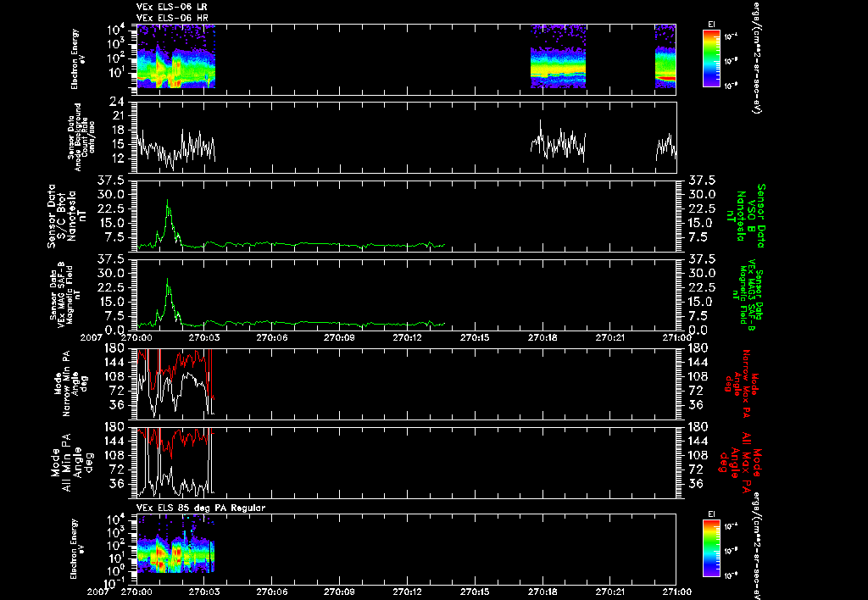Click the "VEx ELS-06 HR" title text
Screen dimensions: 868x600
[172, 19]
